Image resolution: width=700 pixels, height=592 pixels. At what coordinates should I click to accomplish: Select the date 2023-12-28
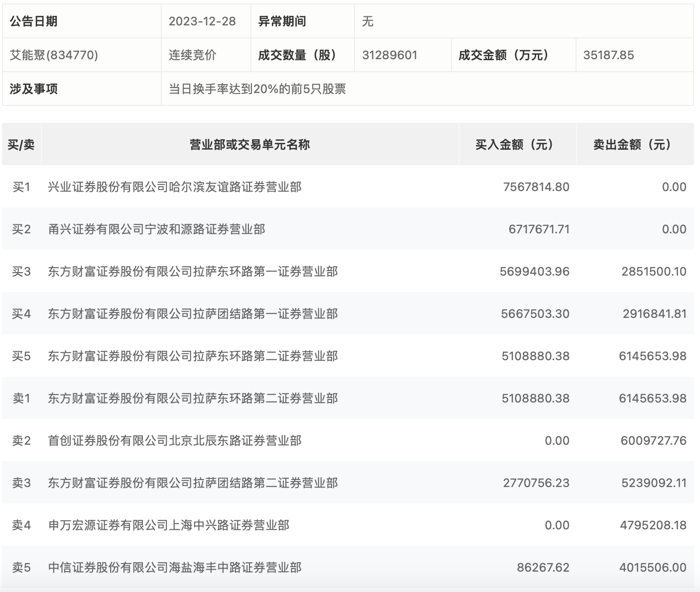point(202,21)
